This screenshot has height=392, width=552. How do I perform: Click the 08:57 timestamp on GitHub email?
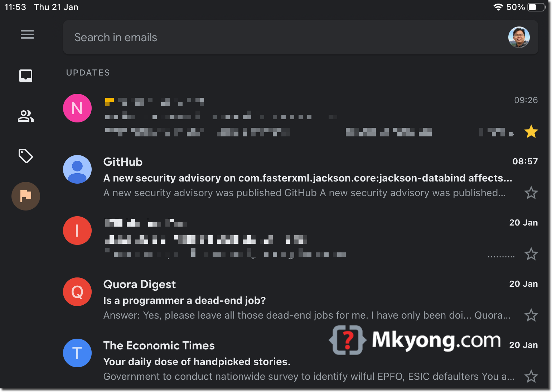[525, 161]
